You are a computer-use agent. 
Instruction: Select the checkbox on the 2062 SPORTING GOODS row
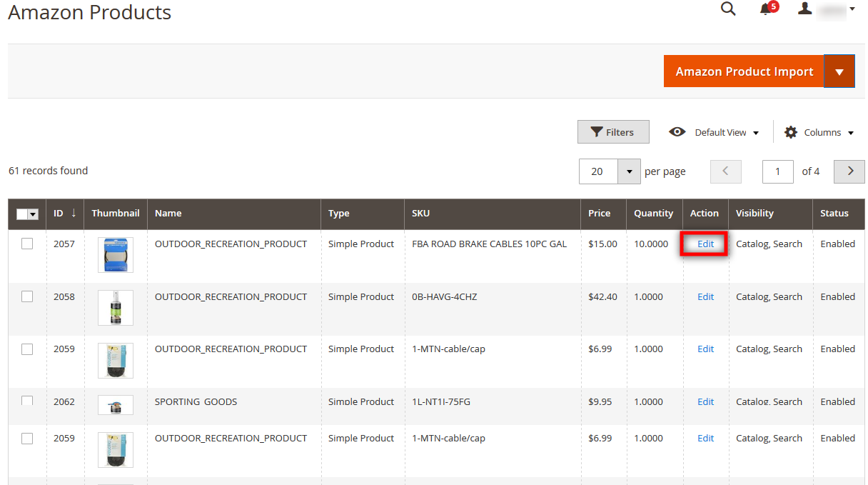(x=27, y=401)
